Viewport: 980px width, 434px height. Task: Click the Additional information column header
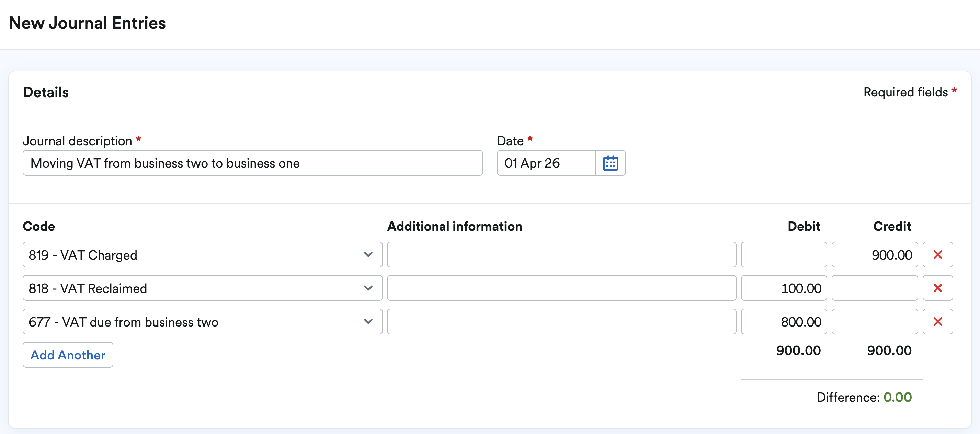(455, 226)
